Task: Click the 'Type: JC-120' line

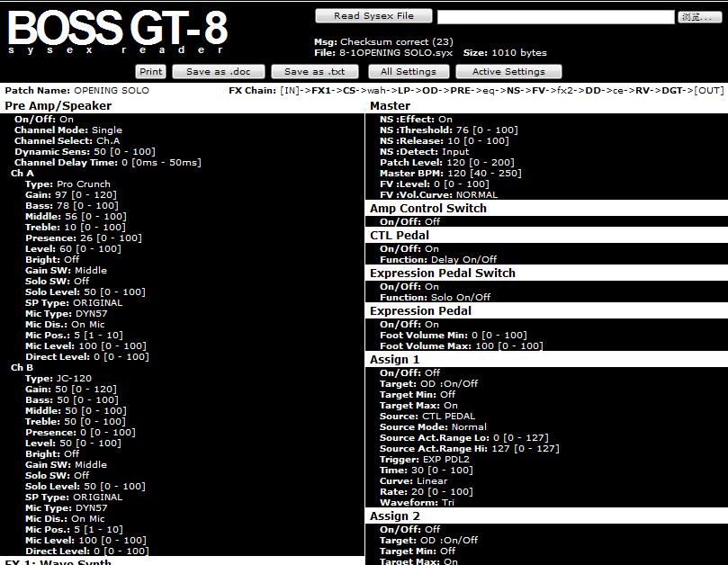Action: 58,379
